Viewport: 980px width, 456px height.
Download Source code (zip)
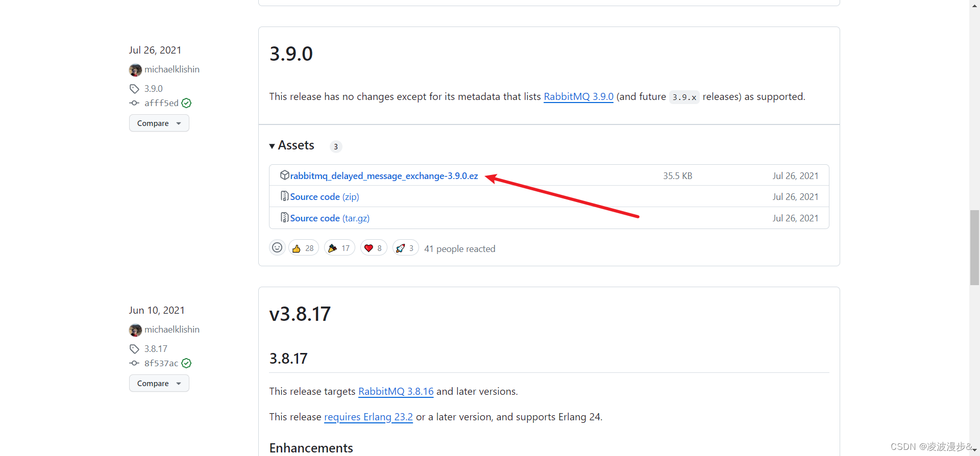(325, 197)
